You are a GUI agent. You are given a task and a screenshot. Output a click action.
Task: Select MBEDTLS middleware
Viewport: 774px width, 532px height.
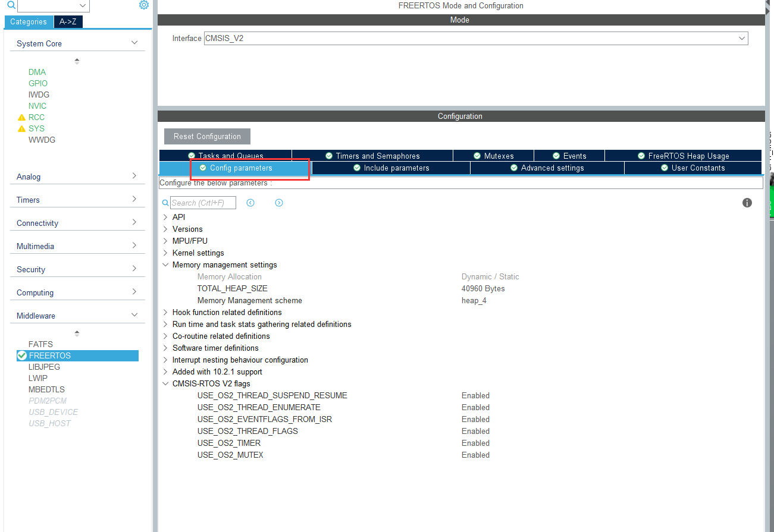46,389
